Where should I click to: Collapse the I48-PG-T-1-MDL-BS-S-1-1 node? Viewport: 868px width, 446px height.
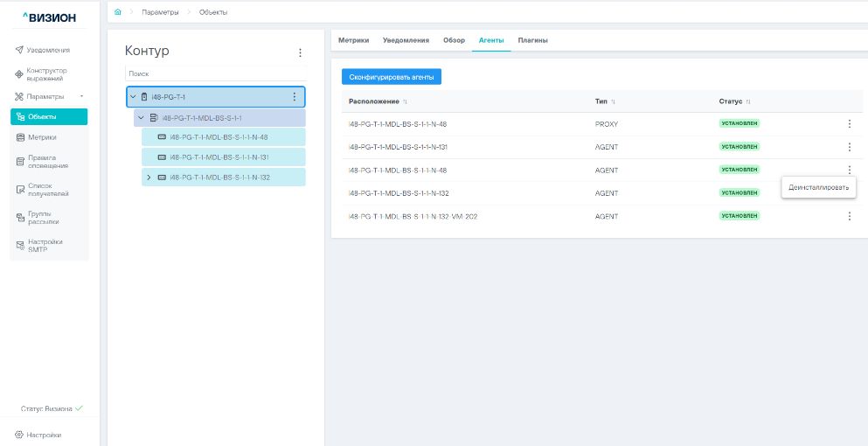[x=141, y=118]
